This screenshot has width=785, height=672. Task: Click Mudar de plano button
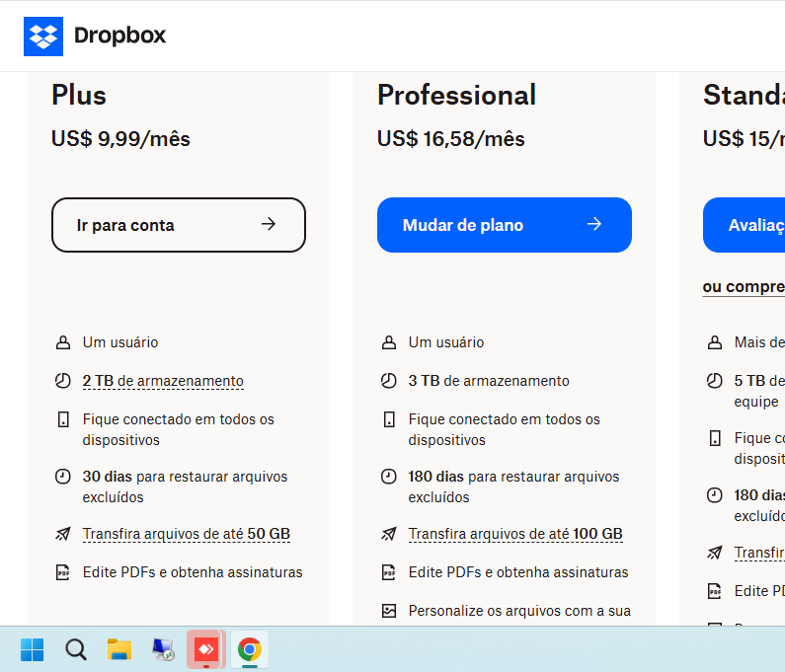pos(505,225)
